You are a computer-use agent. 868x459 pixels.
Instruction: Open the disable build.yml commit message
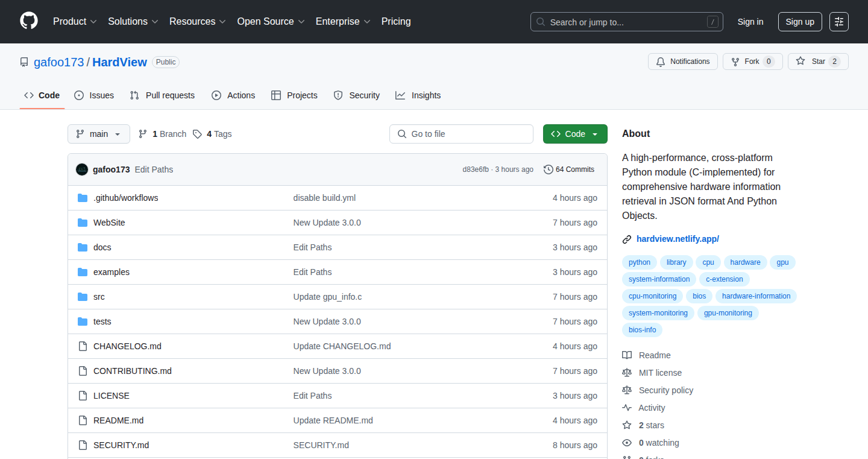324,198
